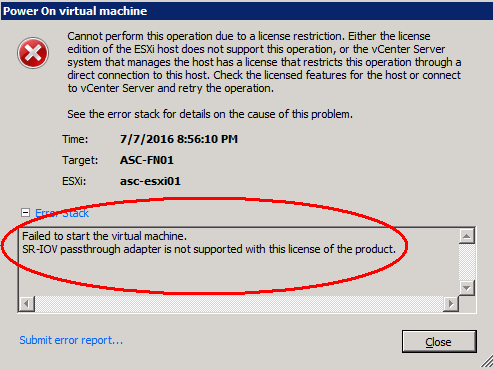
Task: Click the ESXi host name asc-esxi01
Action: [150, 181]
